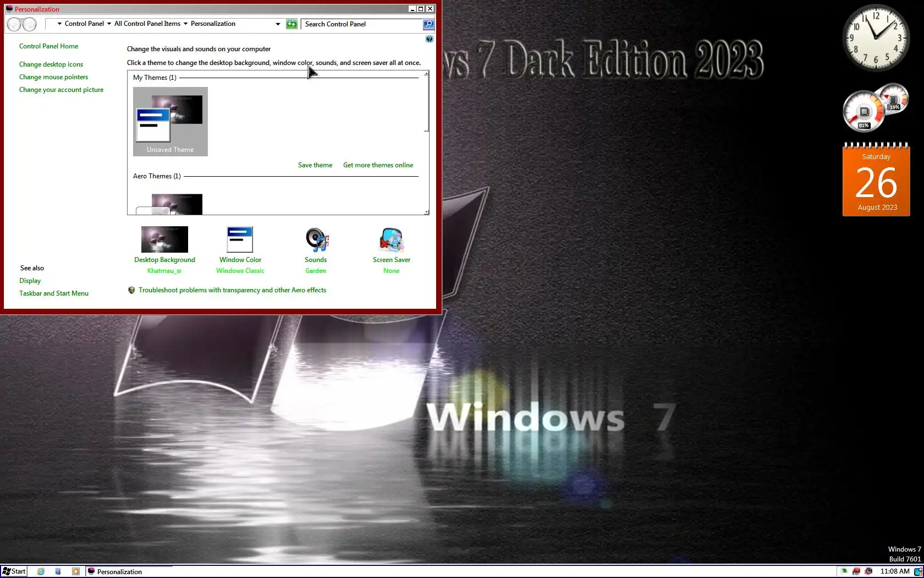Click the Sounds label link
Image resolution: width=924 pixels, height=578 pixels.
(x=316, y=260)
